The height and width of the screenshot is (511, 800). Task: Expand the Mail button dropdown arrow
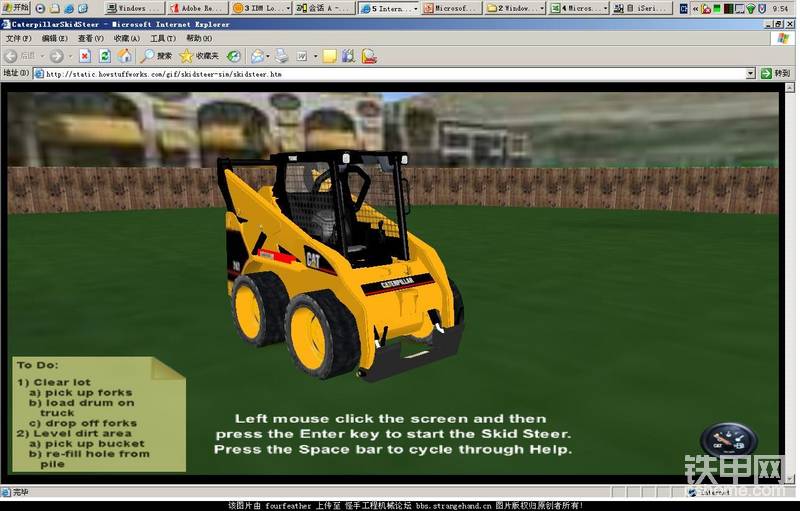click(268, 56)
